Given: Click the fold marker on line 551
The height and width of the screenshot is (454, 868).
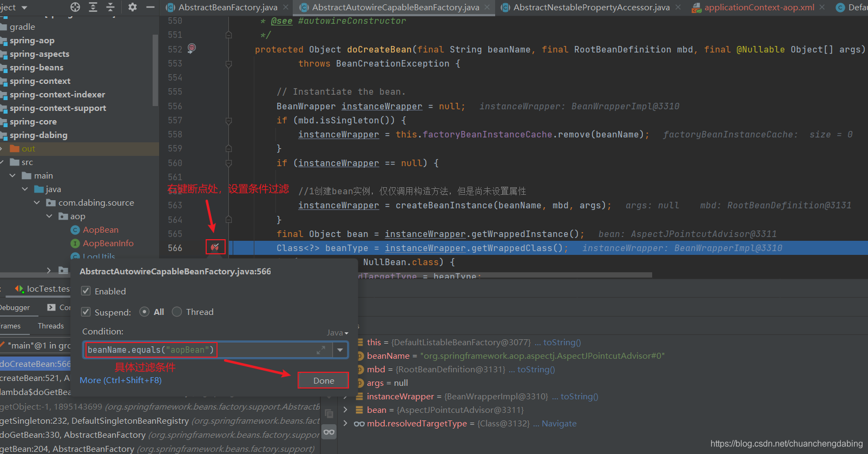Looking at the screenshot, I should pos(228,35).
